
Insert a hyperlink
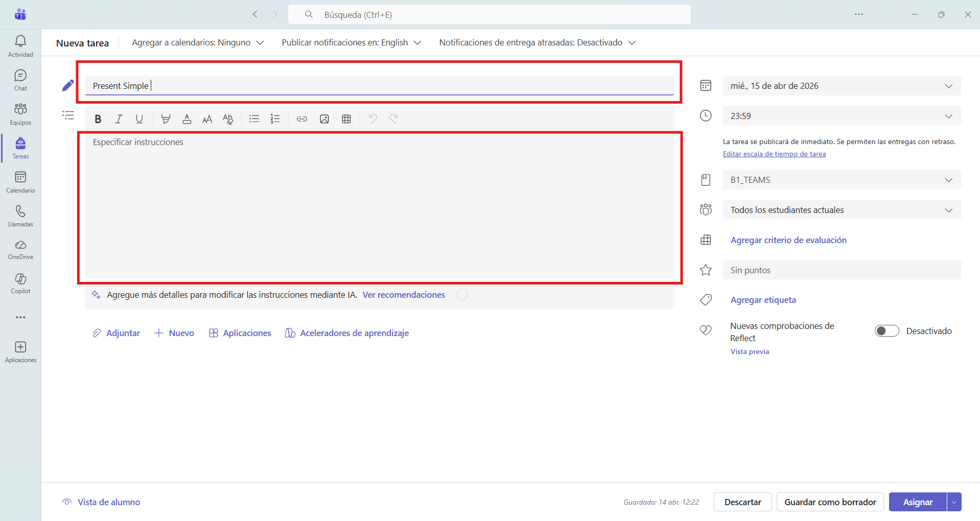(302, 119)
